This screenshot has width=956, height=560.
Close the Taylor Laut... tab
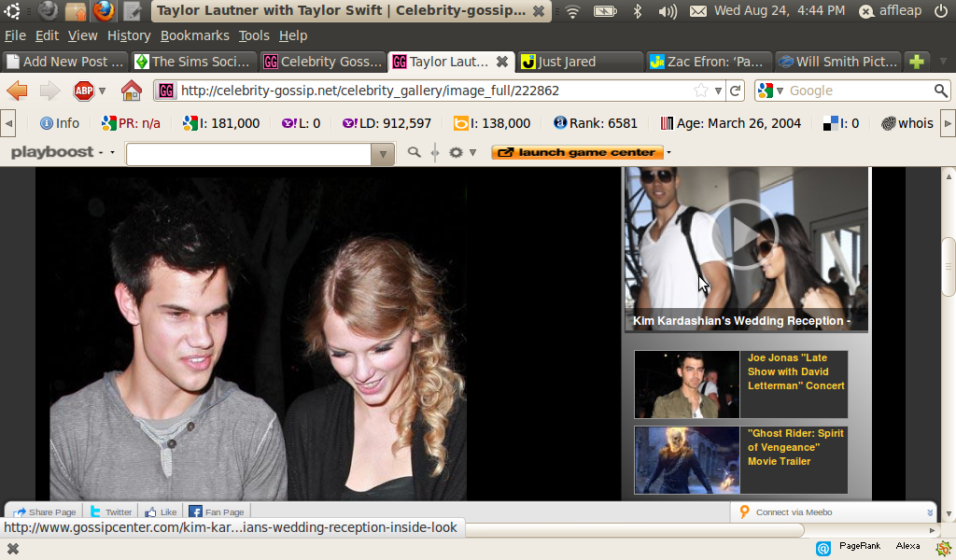tap(501, 62)
